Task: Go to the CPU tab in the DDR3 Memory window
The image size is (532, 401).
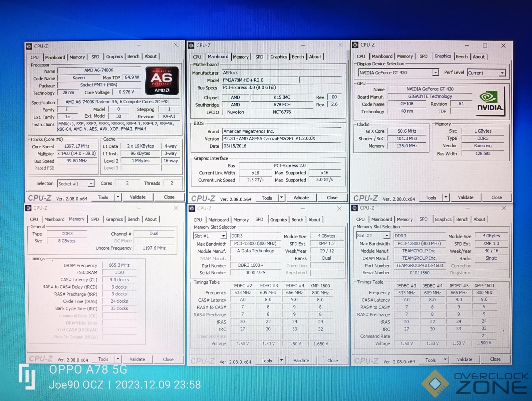Action: click(x=34, y=219)
